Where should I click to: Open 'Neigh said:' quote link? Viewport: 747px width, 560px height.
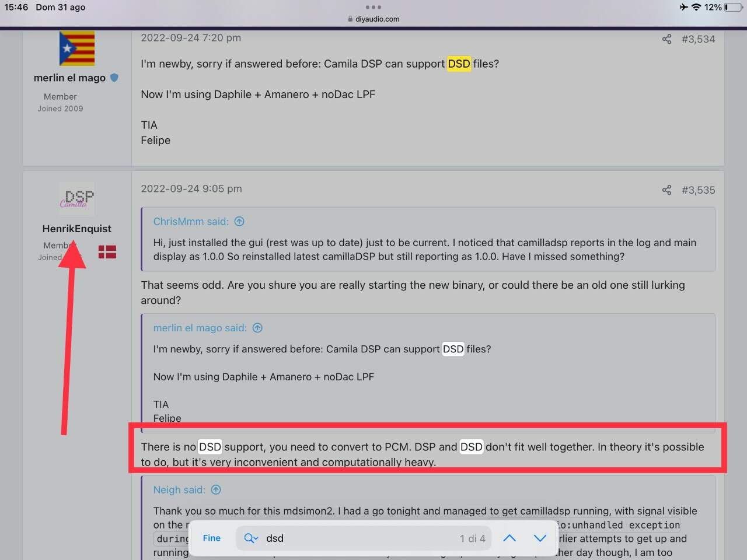tap(179, 490)
